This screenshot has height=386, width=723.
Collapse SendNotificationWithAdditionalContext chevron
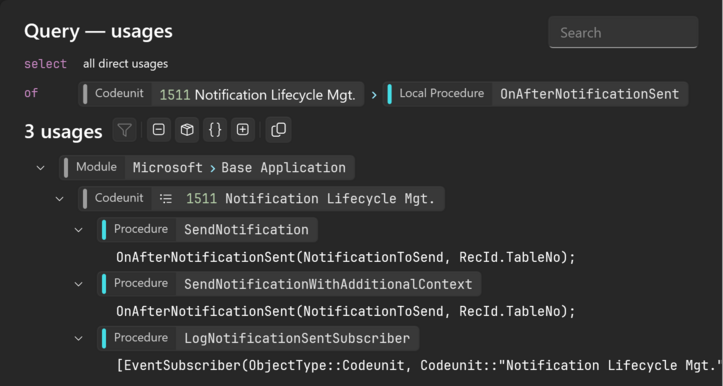click(x=78, y=284)
